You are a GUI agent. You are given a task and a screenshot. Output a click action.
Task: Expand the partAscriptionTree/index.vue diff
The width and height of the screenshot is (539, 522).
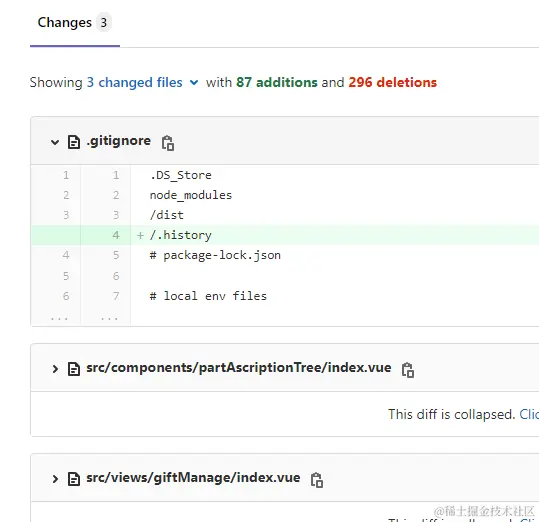(55, 369)
